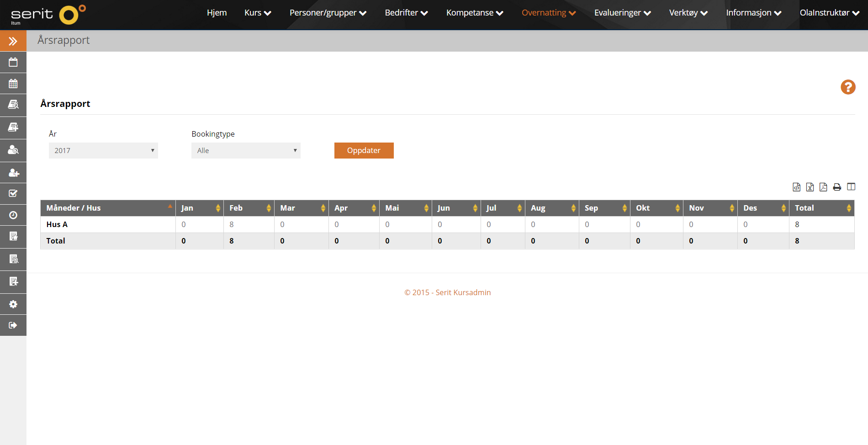Sort the table by Apr column
The width and height of the screenshot is (868, 445).
point(354,208)
